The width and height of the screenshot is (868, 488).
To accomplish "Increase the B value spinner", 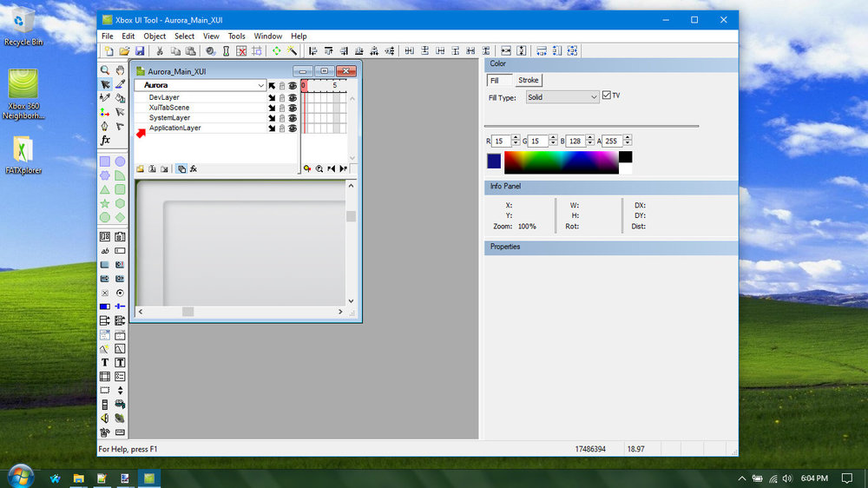I will coord(589,138).
